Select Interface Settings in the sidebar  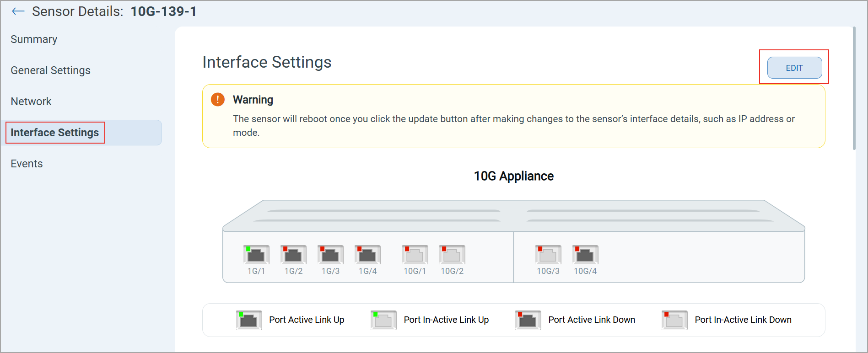55,133
